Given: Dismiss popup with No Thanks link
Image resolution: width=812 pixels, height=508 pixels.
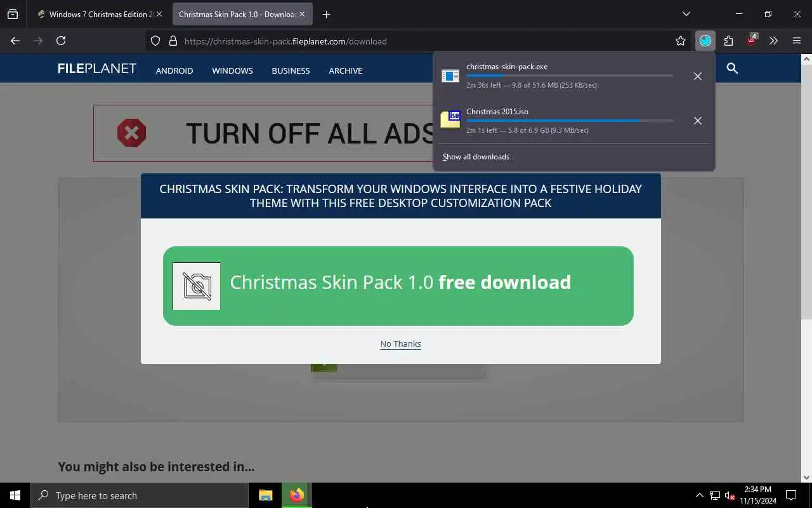Looking at the screenshot, I should 400,344.
